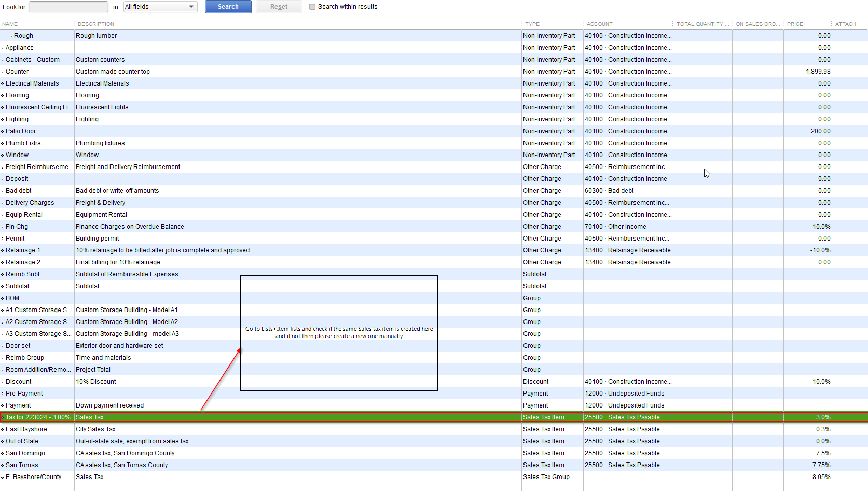This screenshot has width=868, height=491.
Task: Select the Freight Reimburseme... item
Action: pyautogui.click(x=39, y=167)
